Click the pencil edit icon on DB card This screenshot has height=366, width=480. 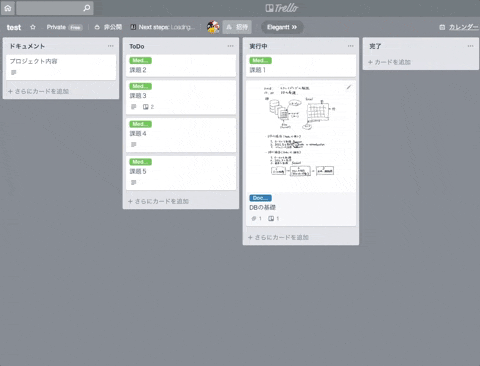pyautogui.click(x=349, y=87)
